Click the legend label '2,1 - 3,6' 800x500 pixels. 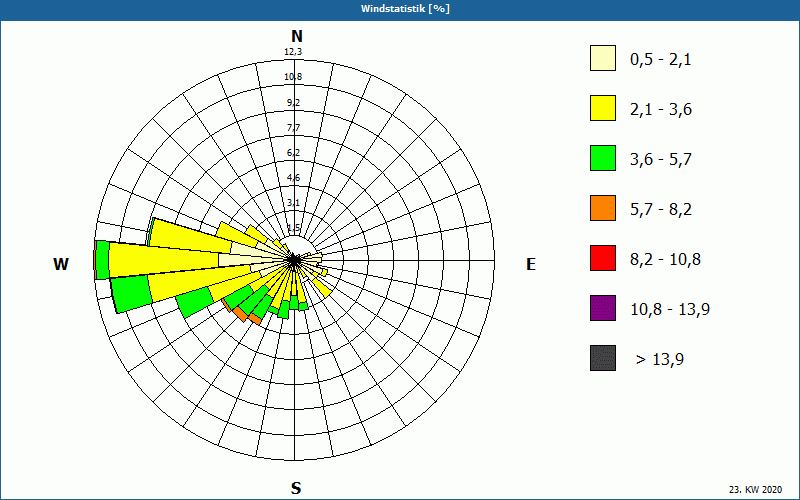click(x=661, y=110)
